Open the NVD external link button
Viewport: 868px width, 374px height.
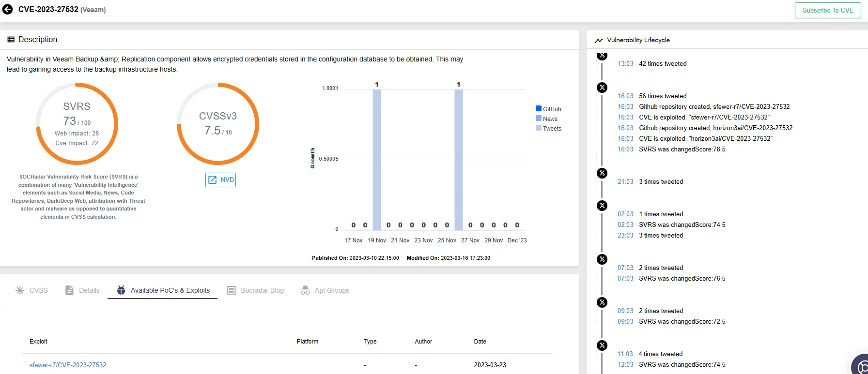220,180
